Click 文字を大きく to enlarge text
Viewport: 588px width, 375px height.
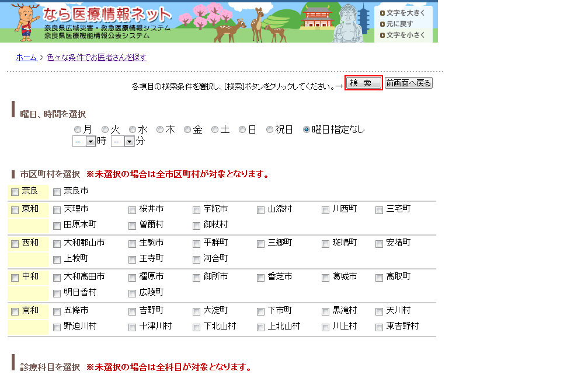(x=402, y=13)
